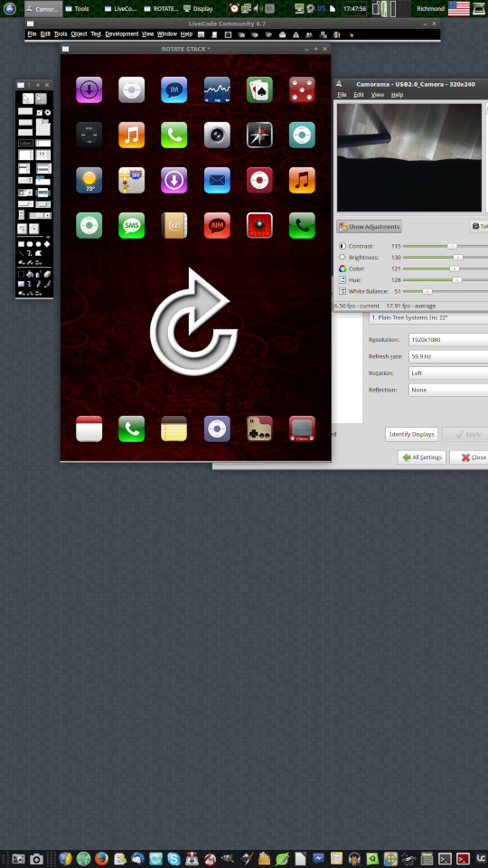The height and width of the screenshot is (868, 488).
Task: Pick the radio button control in tools palette
Action: point(48,112)
